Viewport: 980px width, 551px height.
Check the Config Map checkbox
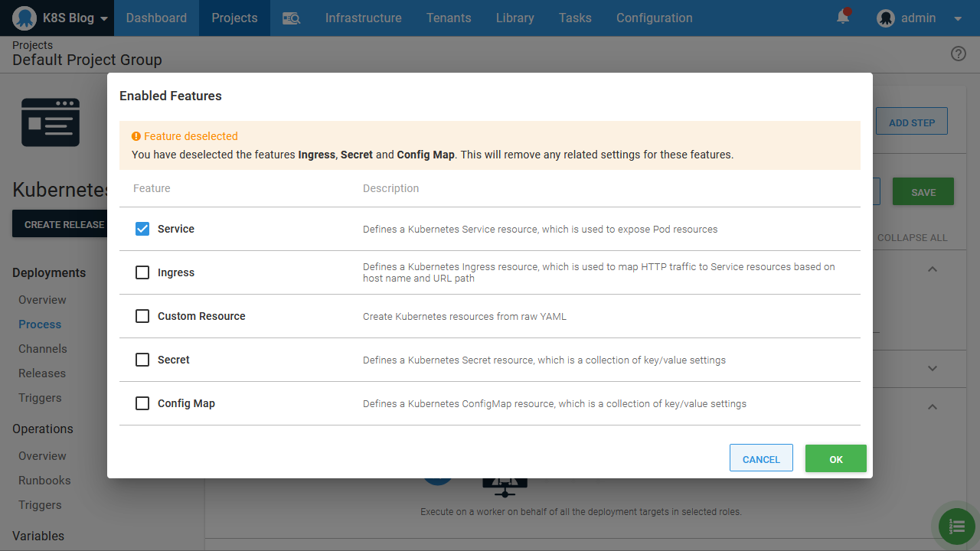click(x=142, y=403)
